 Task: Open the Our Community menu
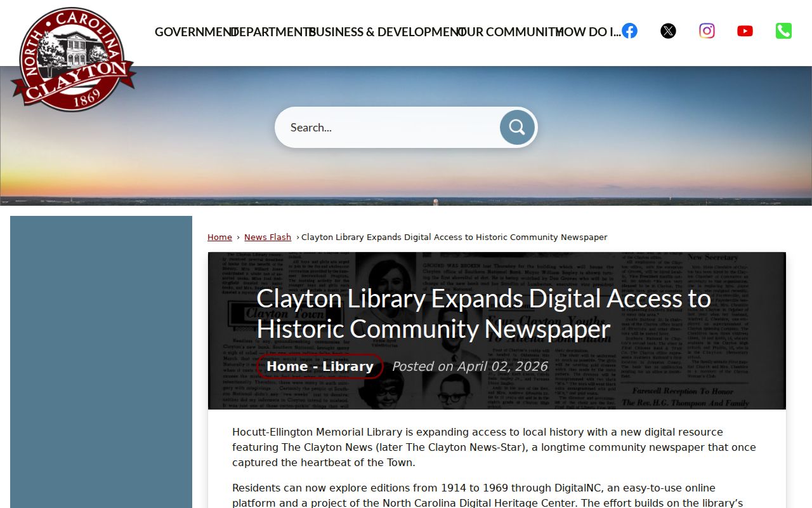pyautogui.click(x=509, y=32)
